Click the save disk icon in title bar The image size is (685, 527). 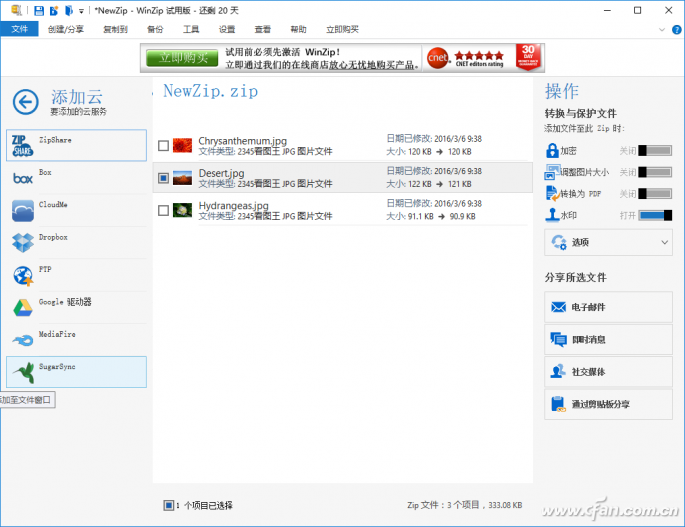coord(39,10)
